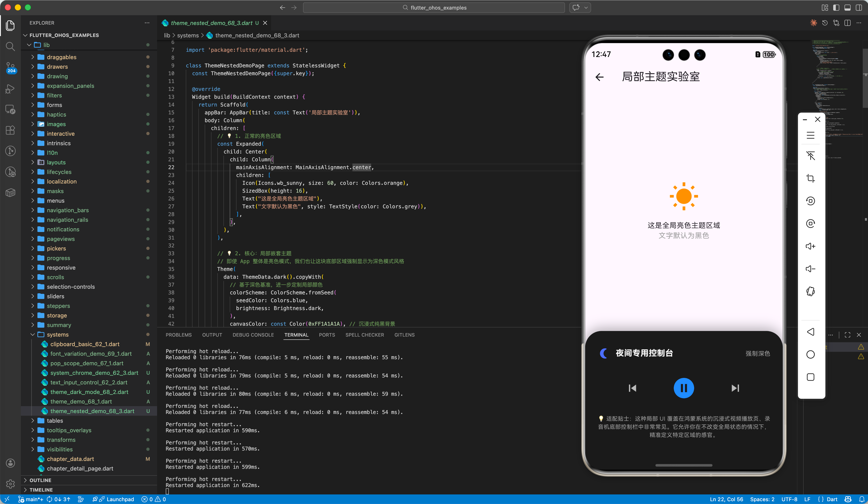The width and height of the screenshot is (868, 504).
Task: Open Run and Debug view
Action: point(10,89)
